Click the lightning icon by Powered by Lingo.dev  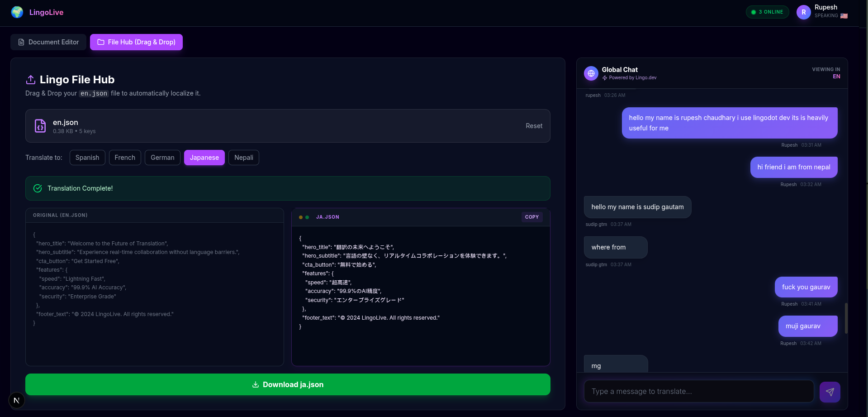[x=605, y=78]
